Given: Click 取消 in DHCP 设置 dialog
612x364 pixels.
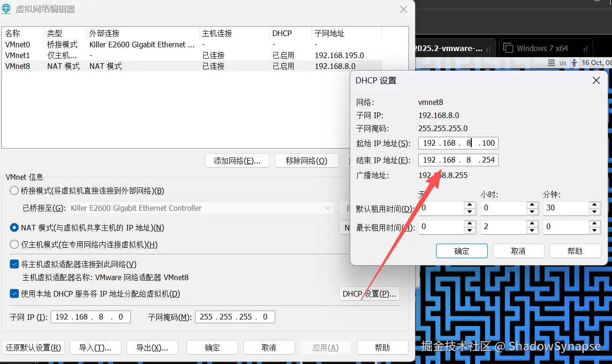Looking at the screenshot, I should 519,251.
